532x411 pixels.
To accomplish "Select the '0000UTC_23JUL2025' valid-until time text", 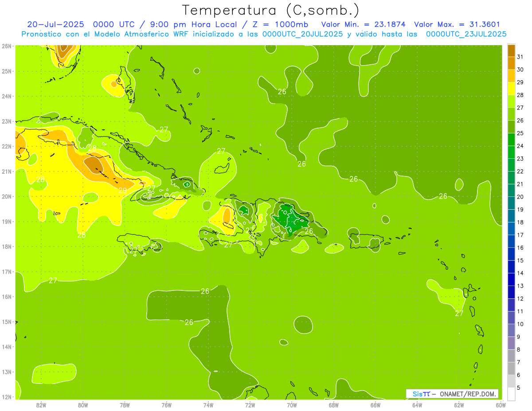I will click(x=466, y=34).
